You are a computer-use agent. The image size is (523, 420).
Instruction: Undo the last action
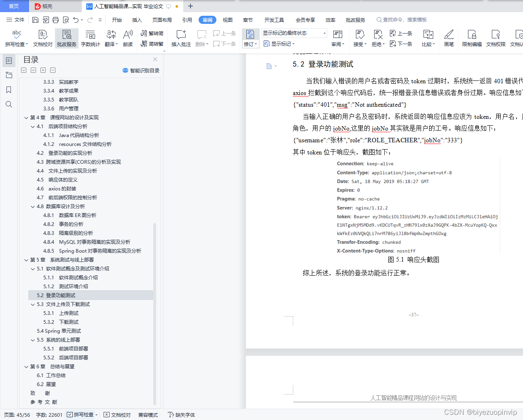point(76,20)
